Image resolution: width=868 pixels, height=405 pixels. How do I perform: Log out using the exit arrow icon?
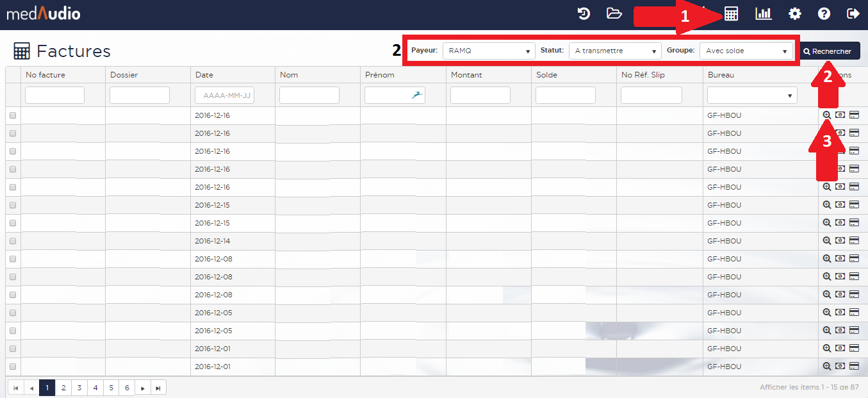click(x=853, y=13)
